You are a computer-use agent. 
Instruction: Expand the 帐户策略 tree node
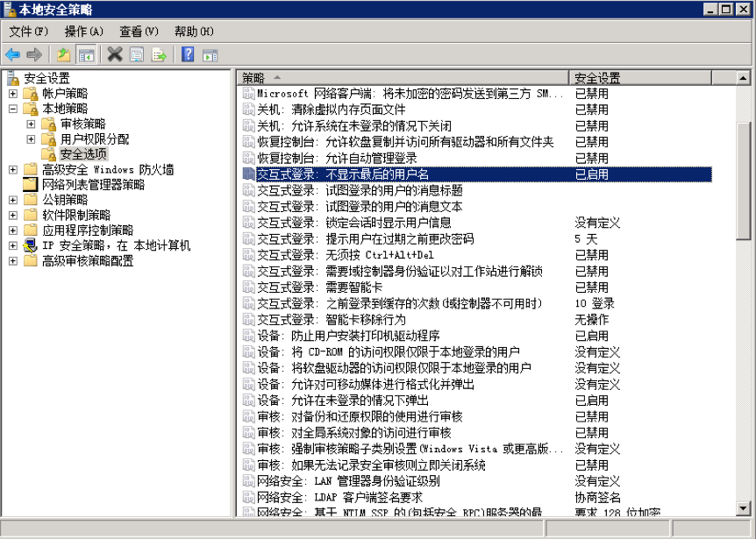coord(13,93)
